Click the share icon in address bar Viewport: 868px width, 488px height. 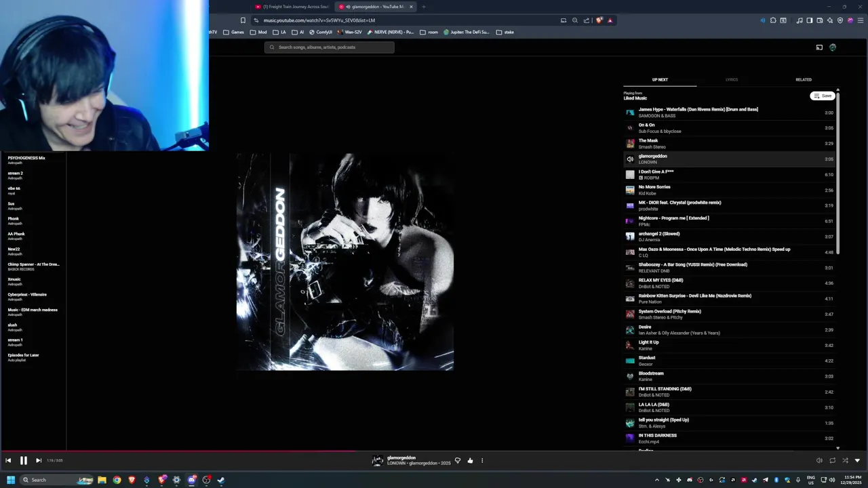[x=587, y=20]
